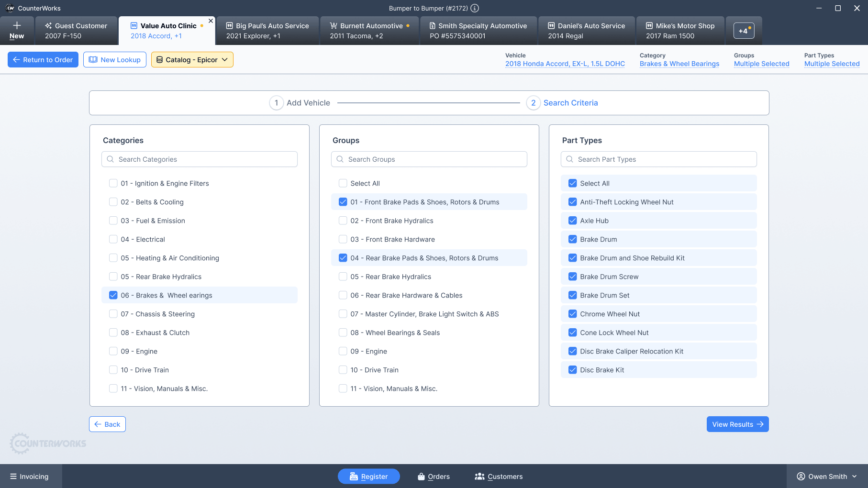Click the magnifier icon in Search Categories
This screenshot has height=488, width=868.
(x=111, y=159)
